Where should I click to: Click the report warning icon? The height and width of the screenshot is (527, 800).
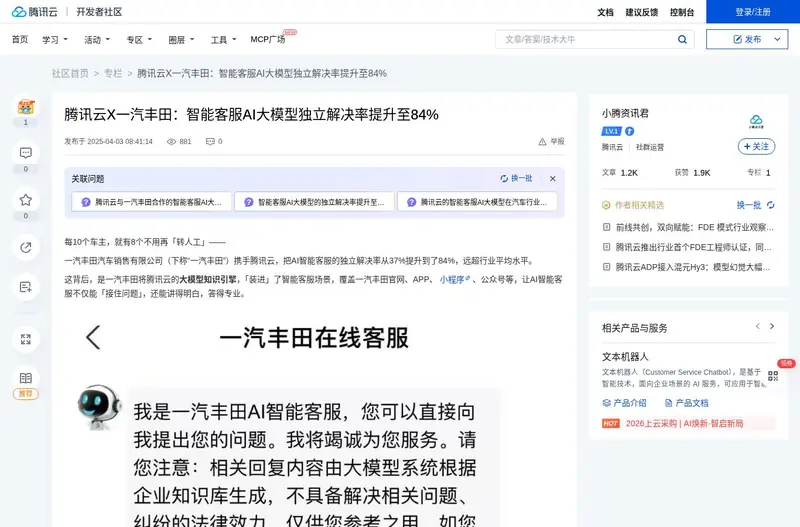542,141
